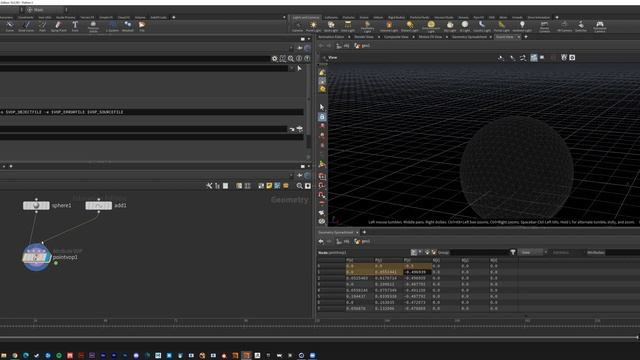Screen dimensions: 640x360
Task: Create an Ambient Light from the shelf
Action: [x=522, y=27]
